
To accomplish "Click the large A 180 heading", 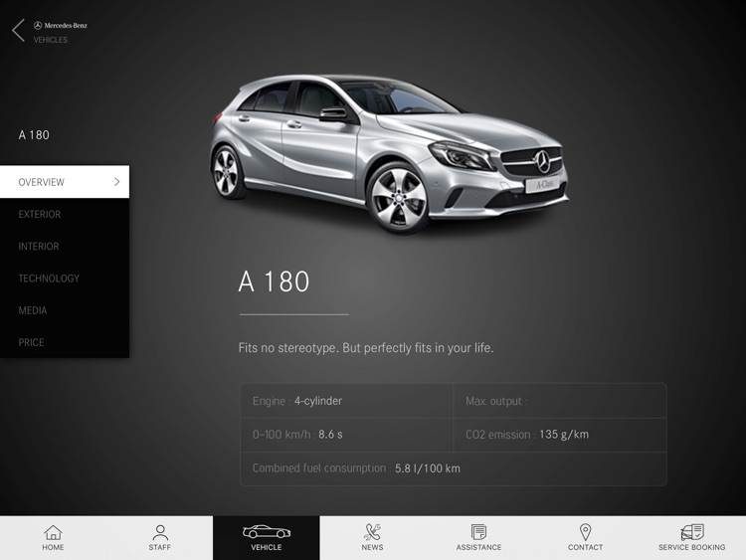I will click(x=275, y=281).
